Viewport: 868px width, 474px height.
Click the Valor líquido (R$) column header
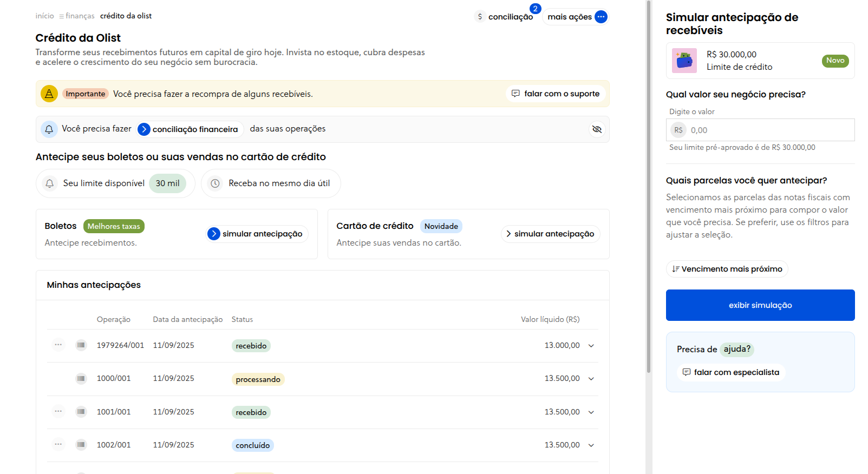click(x=550, y=319)
